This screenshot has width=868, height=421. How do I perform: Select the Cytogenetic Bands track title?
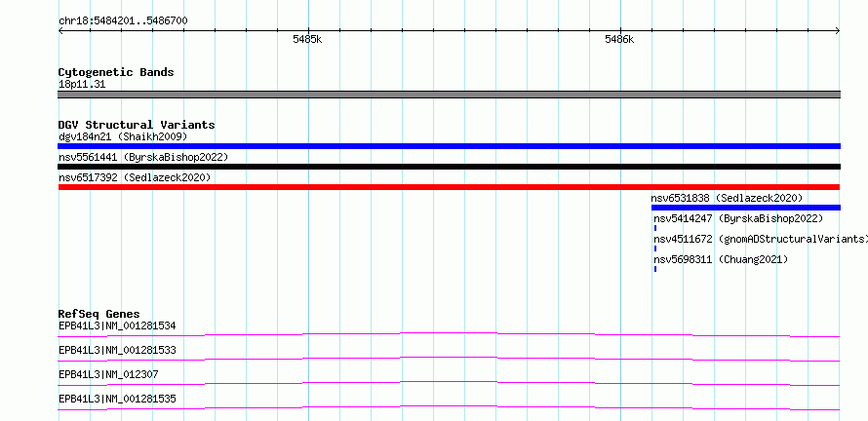tap(116, 72)
